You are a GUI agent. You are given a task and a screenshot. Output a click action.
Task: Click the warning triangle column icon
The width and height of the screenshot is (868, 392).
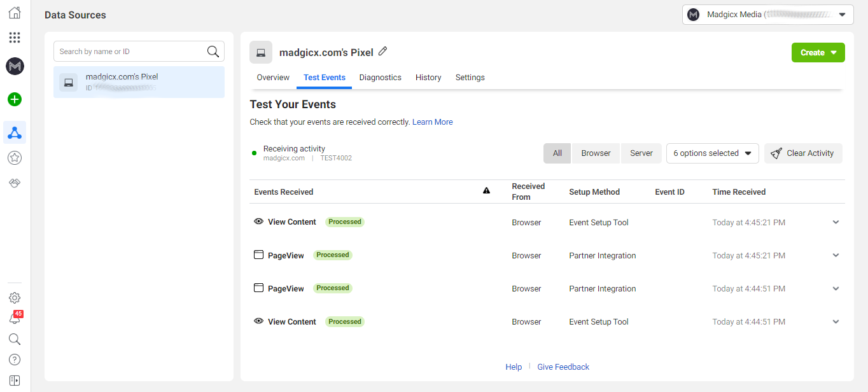tap(486, 190)
